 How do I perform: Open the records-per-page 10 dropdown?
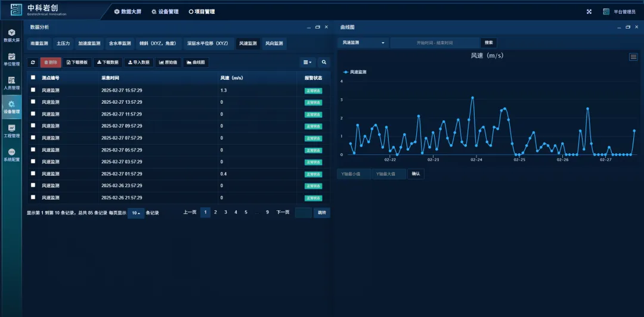(136, 213)
